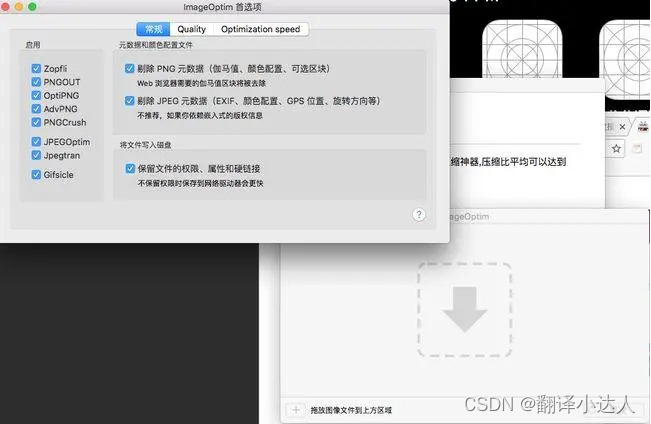The image size is (651, 424).
Task: Toggle the PNGCrush checkbox
Action: [x=36, y=122]
